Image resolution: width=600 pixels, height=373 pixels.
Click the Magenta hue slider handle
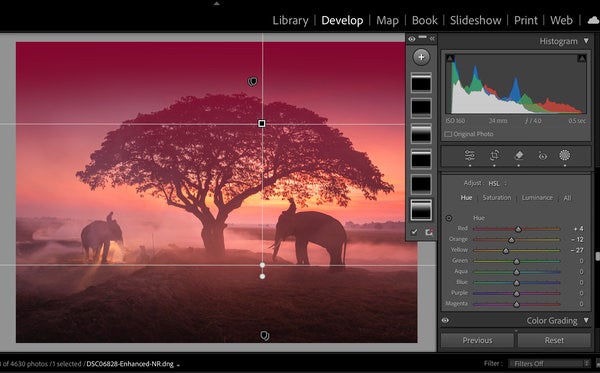click(517, 304)
